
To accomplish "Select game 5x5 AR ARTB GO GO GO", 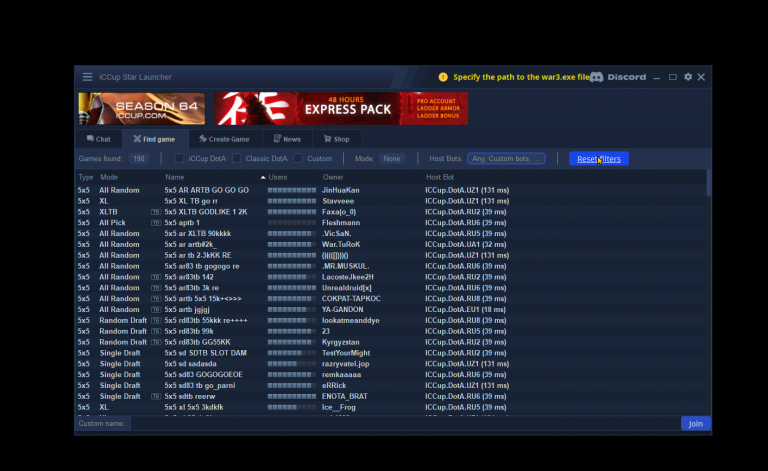I will (391, 190).
